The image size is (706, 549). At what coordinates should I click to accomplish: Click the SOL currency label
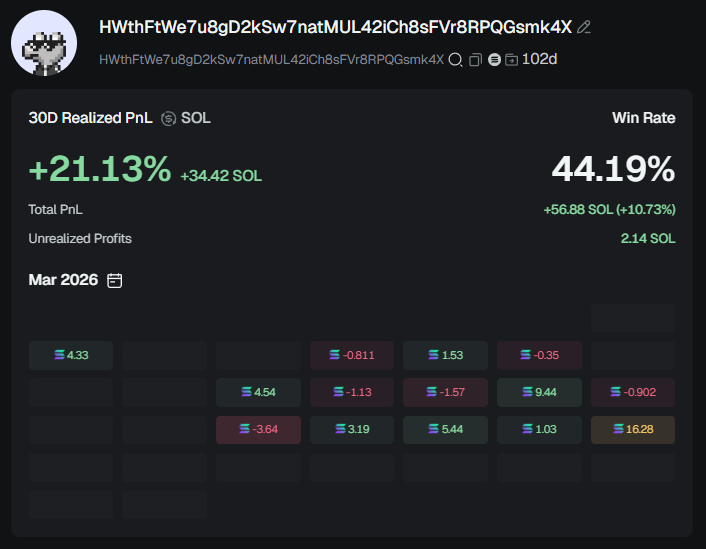[196, 118]
